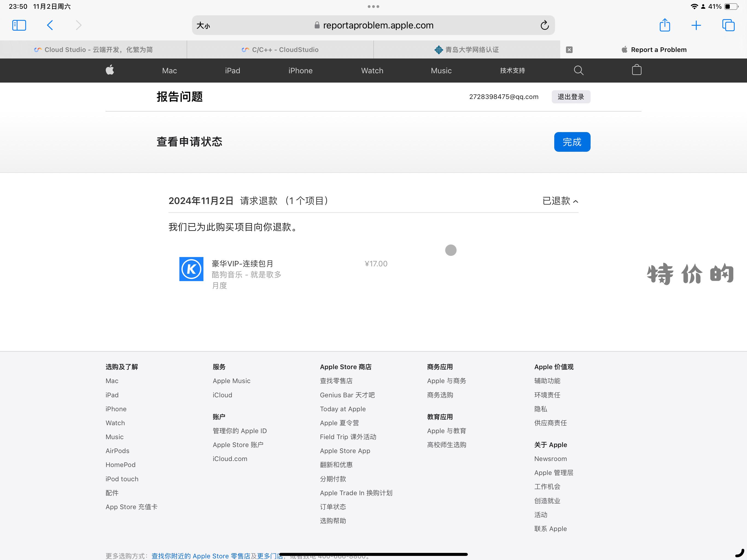Select the Mac menu item in navbar
Screen dimensions: 747x560
coord(170,70)
